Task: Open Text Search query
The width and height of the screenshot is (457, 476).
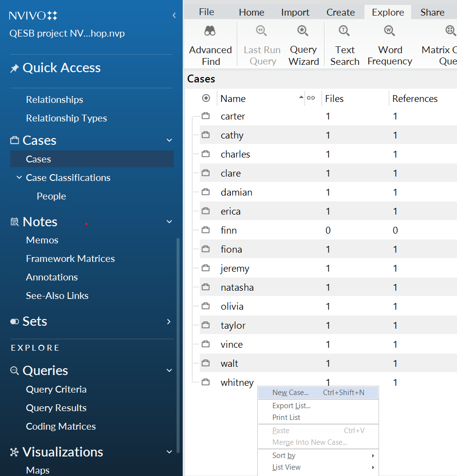Action: (x=344, y=44)
